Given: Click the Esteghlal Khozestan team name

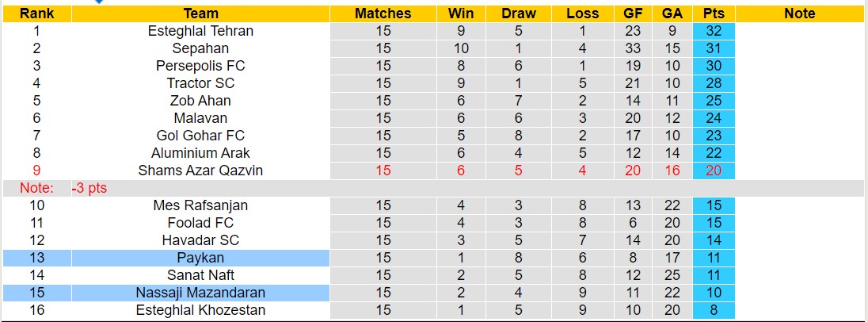Looking at the screenshot, I should [x=200, y=310].
